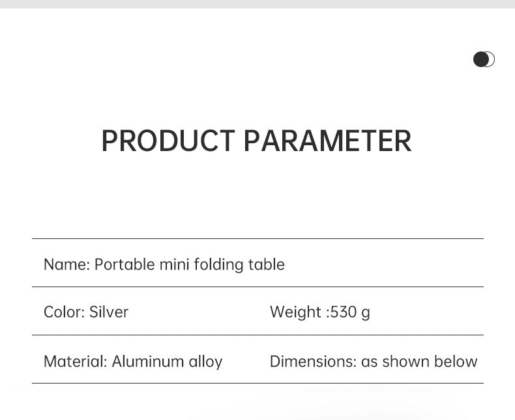Click the divider between Color and Material rows
This screenshot has width=515, height=420.
coord(257,335)
